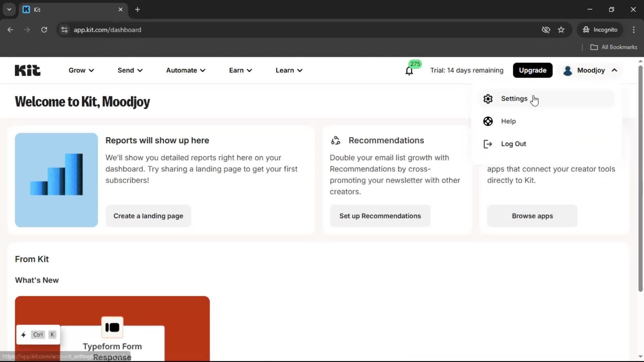Click Set up Recommendations button

[x=380, y=216]
